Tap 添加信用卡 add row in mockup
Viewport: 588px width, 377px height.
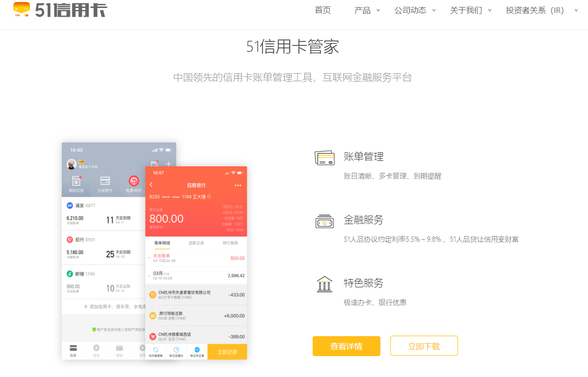(x=104, y=306)
